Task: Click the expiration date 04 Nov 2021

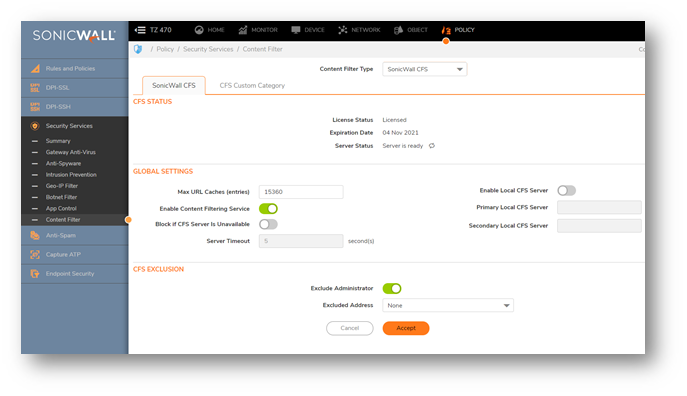Action: pyautogui.click(x=400, y=133)
